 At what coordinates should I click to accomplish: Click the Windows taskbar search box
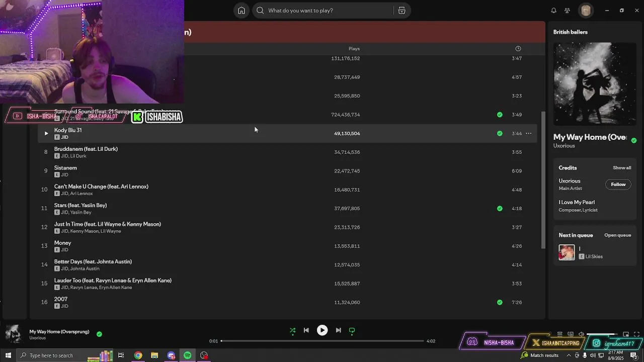point(64,355)
